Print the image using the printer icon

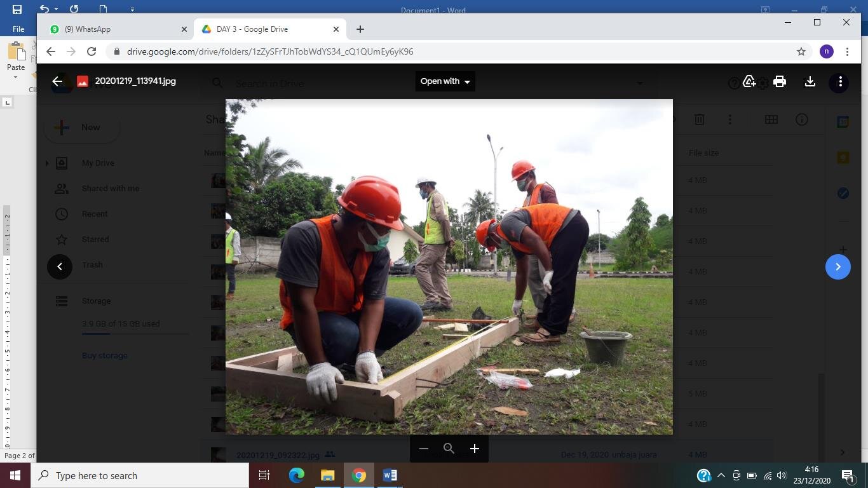[780, 81]
